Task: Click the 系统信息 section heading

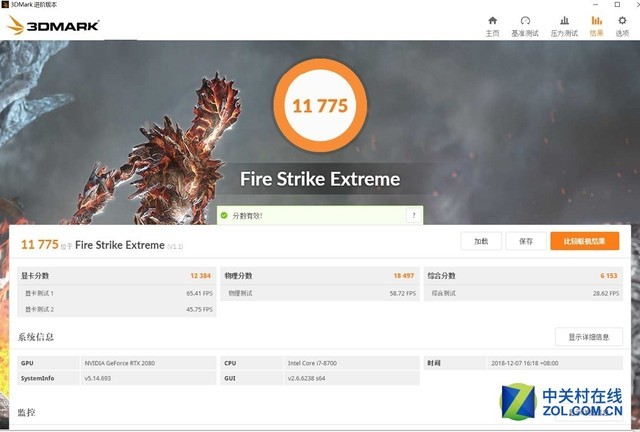Action: (x=36, y=337)
